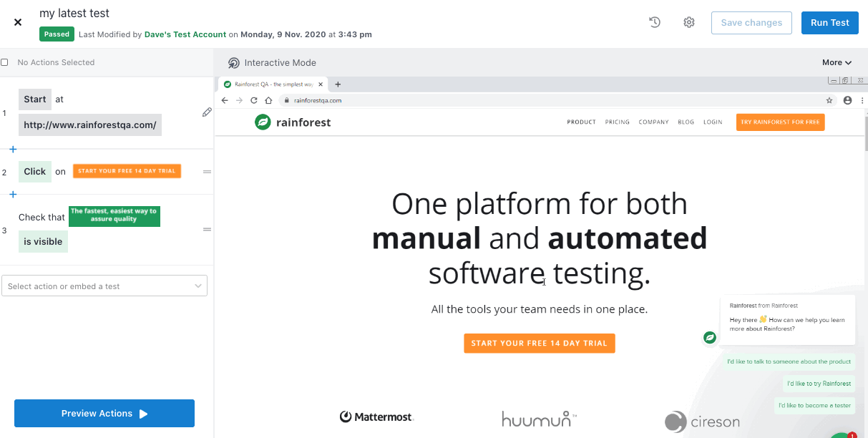This screenshot has height=438, width=868.
Task: Click the Preview Actions button
Action: pos(104,414)
